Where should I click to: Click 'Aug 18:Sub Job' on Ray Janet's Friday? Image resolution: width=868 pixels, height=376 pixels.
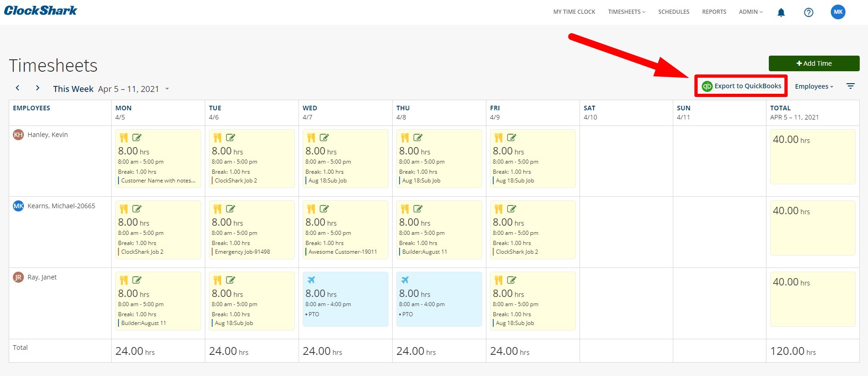[x=515, y=323]
